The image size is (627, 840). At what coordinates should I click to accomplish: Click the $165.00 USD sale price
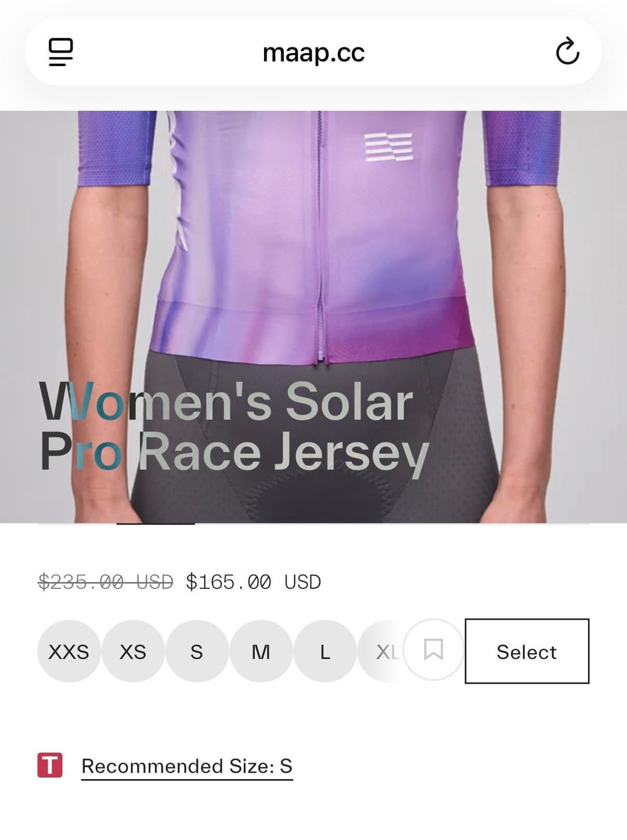coord(254,582)
